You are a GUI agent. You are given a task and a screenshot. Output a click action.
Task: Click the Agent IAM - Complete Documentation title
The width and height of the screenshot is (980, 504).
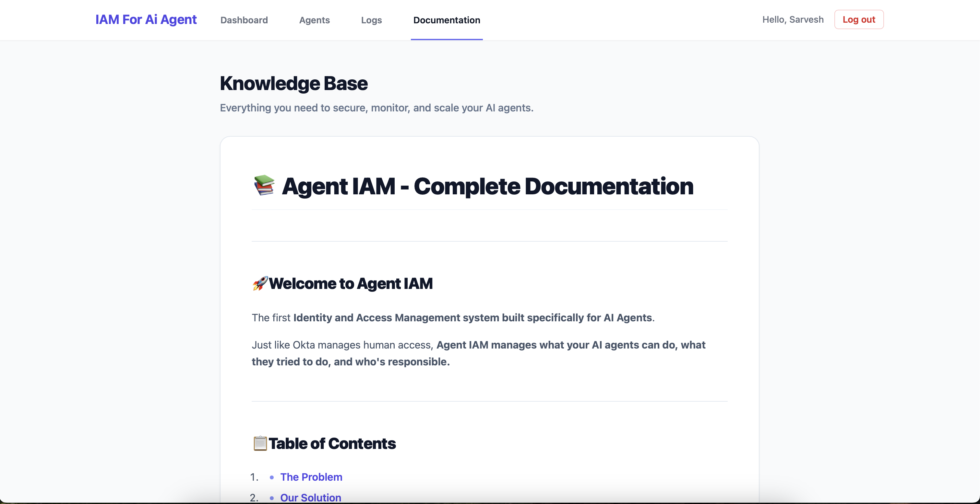[487, 186]
